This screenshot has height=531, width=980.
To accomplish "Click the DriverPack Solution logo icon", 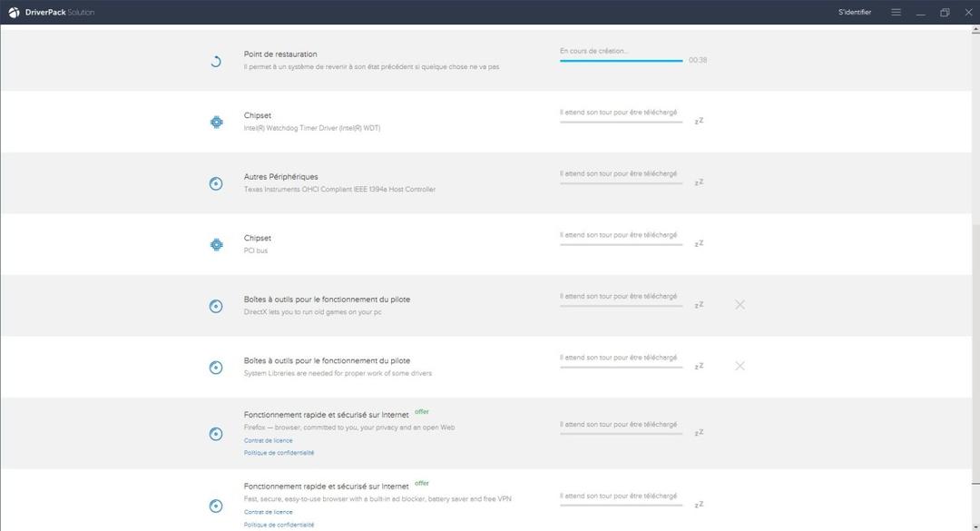I will coord(14,13).
